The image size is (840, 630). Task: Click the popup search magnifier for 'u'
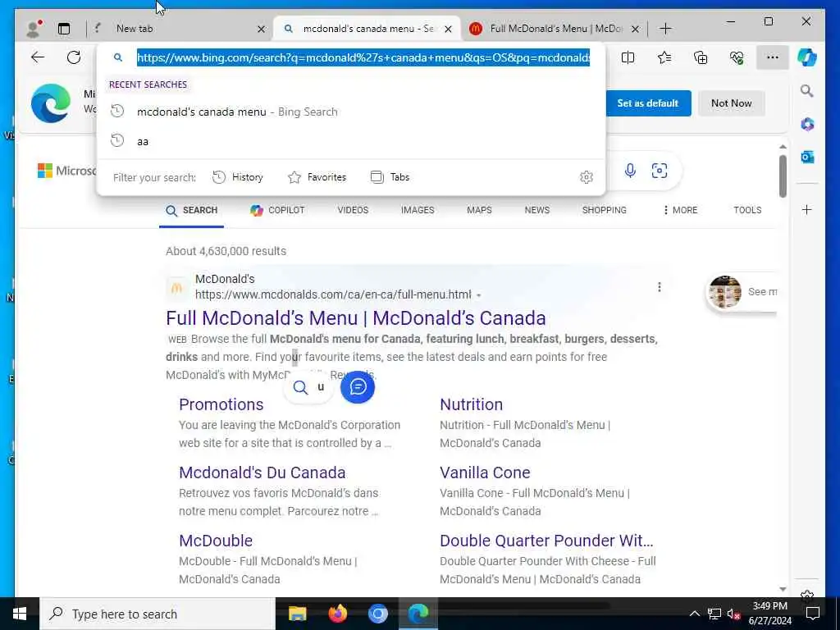[x=300, y=387]
